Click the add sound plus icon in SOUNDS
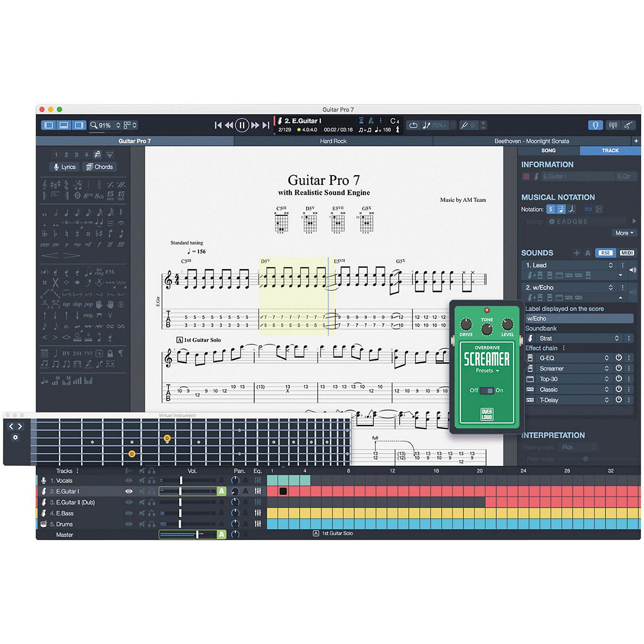Viewport: 644px width, 644px height. coord(576,253)
